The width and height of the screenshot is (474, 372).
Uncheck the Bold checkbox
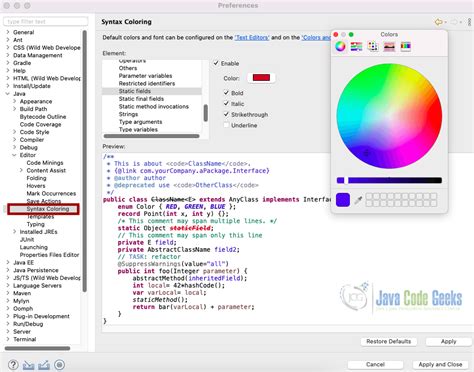coord(226,93)
